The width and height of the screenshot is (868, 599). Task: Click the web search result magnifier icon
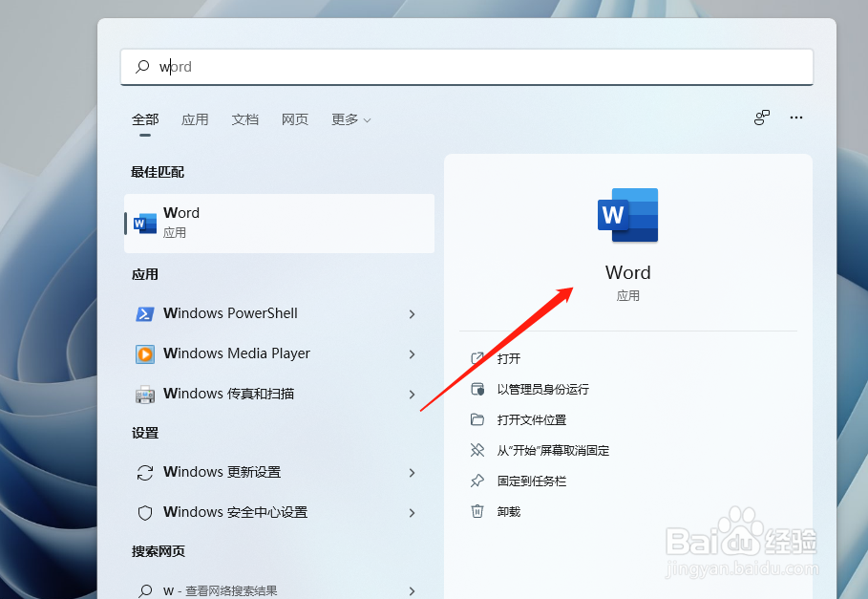[145, 590]
